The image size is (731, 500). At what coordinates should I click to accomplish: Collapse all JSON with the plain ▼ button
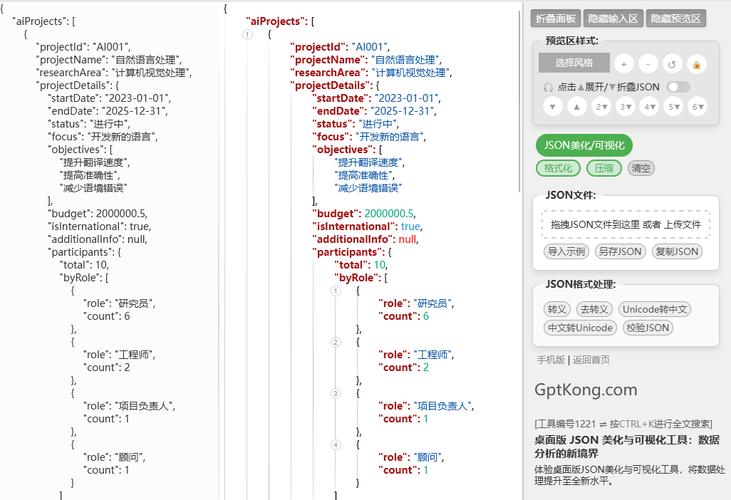[x=552, y=107]
